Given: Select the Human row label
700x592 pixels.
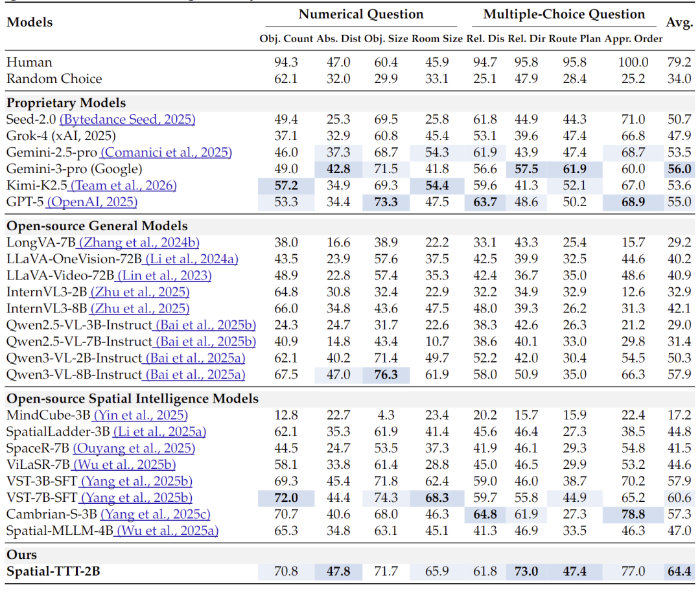Looking at the screenshot, I should pos(29,62).
